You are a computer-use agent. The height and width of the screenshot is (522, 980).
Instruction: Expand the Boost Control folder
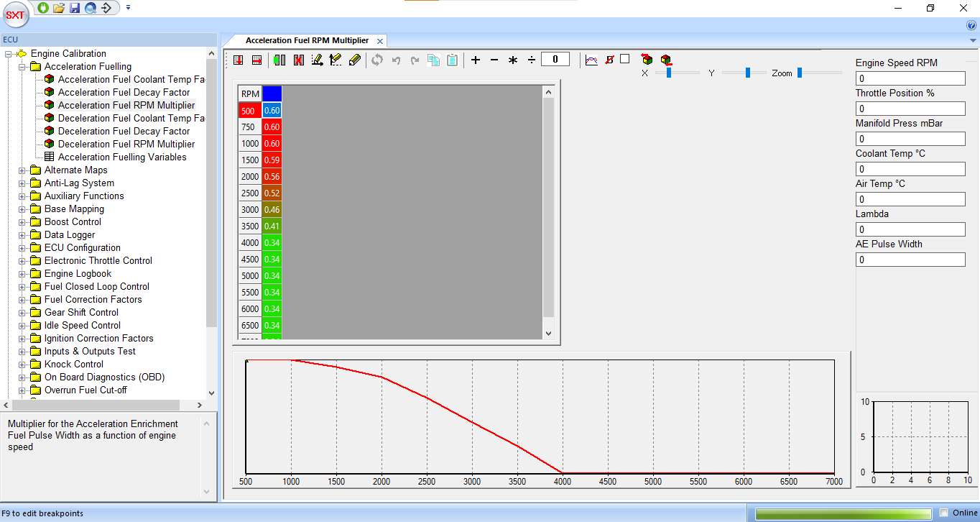pyautogui.click(x=22, y=222)
